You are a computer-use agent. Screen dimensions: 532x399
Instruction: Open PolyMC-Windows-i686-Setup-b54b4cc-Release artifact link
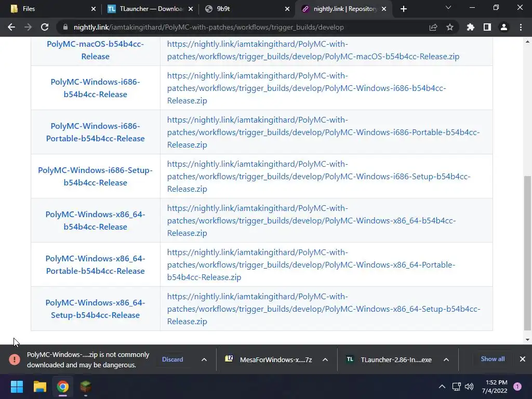tap(96, 177)
